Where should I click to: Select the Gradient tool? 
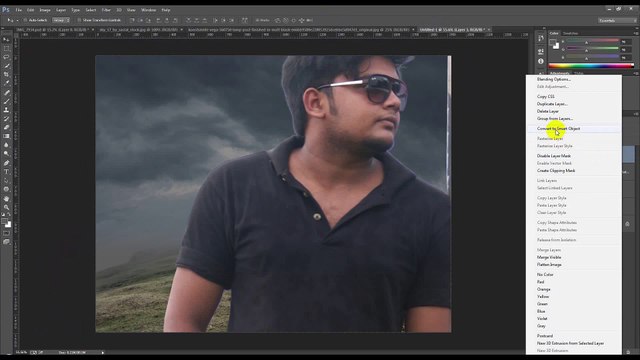[6, 136]
